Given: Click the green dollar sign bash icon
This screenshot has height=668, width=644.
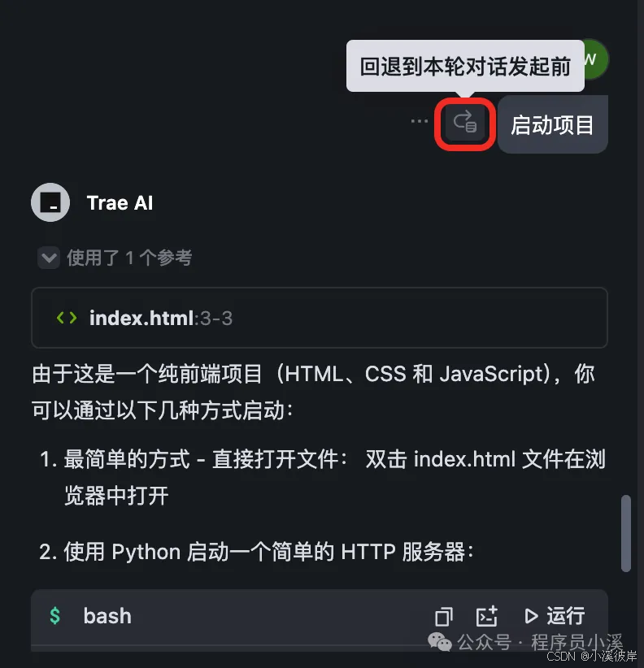Looking at the screenshot, I should (x=55, y=616).
